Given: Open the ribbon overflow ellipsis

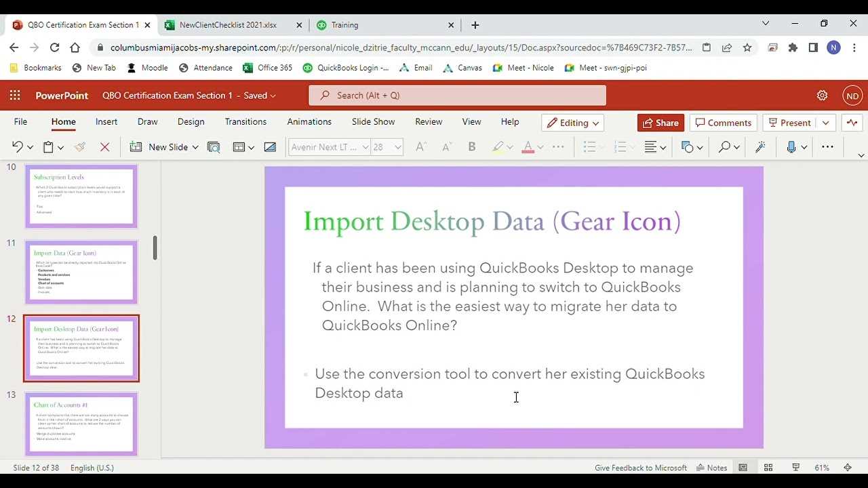Looking at the screenshot, I should coord(827,147).
